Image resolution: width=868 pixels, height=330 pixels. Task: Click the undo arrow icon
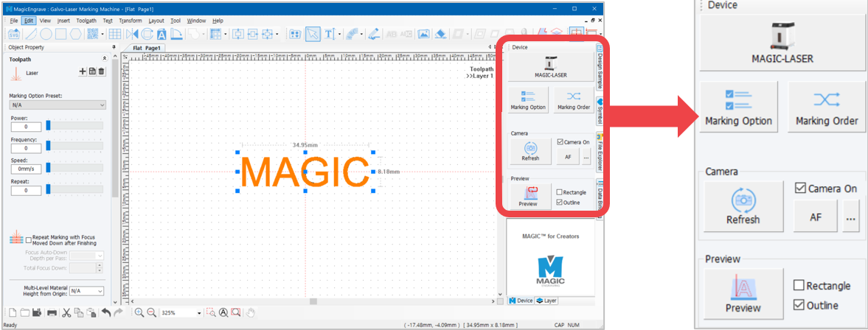click(105, 313)
